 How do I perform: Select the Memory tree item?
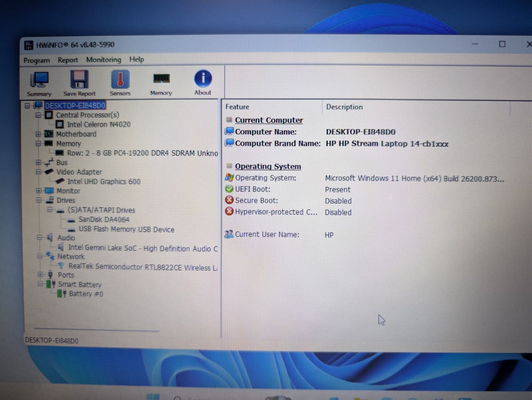[x=68, y=144]
